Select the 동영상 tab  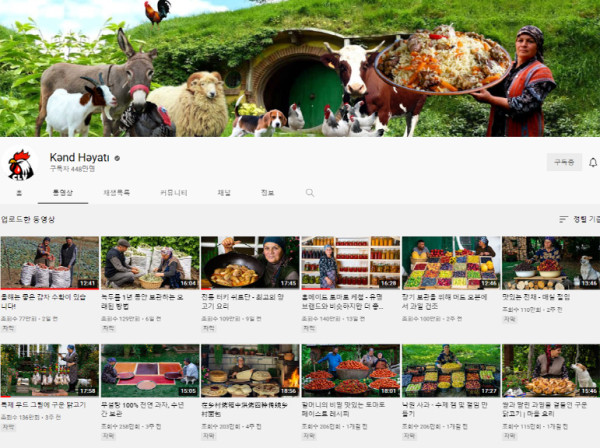pyautogui.click(x=63, y=193)
